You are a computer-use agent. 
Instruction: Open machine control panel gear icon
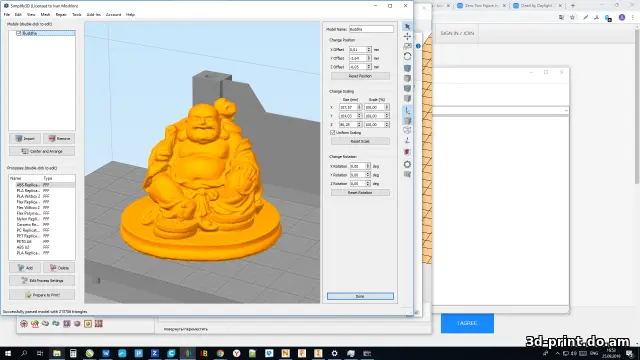[x=407, y=164]
